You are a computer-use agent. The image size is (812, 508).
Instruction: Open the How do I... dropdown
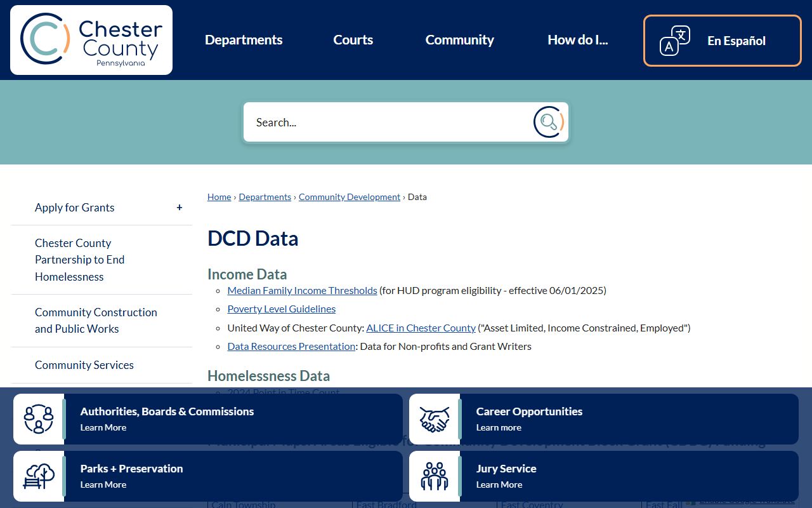[x=577, y=40]
